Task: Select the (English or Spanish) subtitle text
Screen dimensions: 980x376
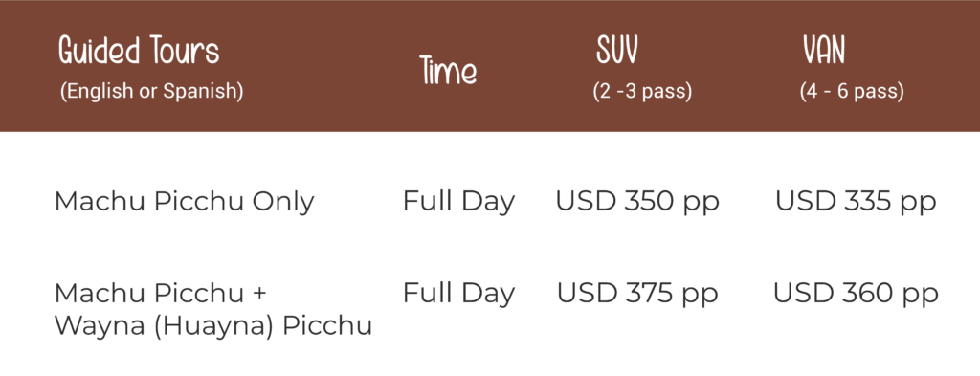Action: click(x=151, y=91)
